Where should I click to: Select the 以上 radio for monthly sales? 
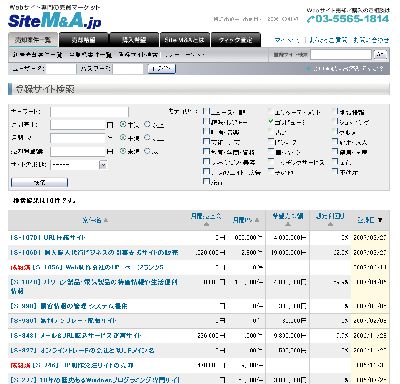[x=147, y=124]
